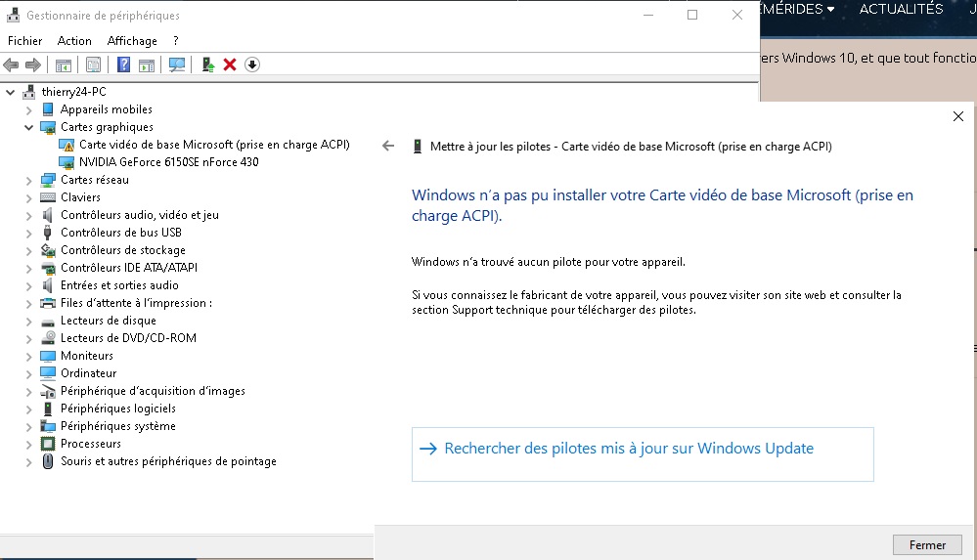Open the Action menu
This screenshot has height=560, width=977.
click(74, 41)
